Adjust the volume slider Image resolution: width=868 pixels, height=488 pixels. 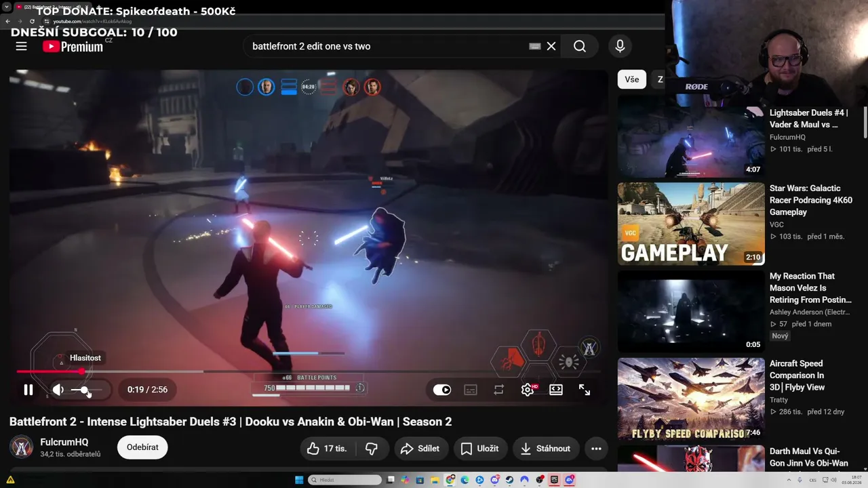87,390
